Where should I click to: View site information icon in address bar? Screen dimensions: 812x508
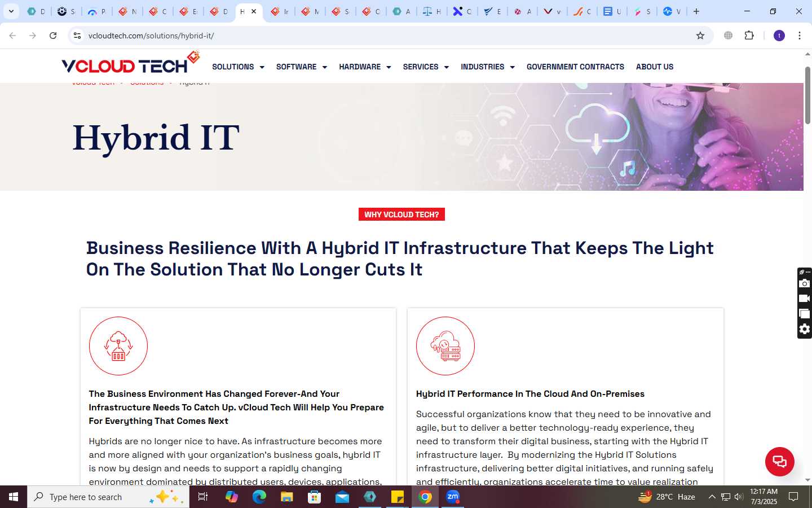point(77,36)
